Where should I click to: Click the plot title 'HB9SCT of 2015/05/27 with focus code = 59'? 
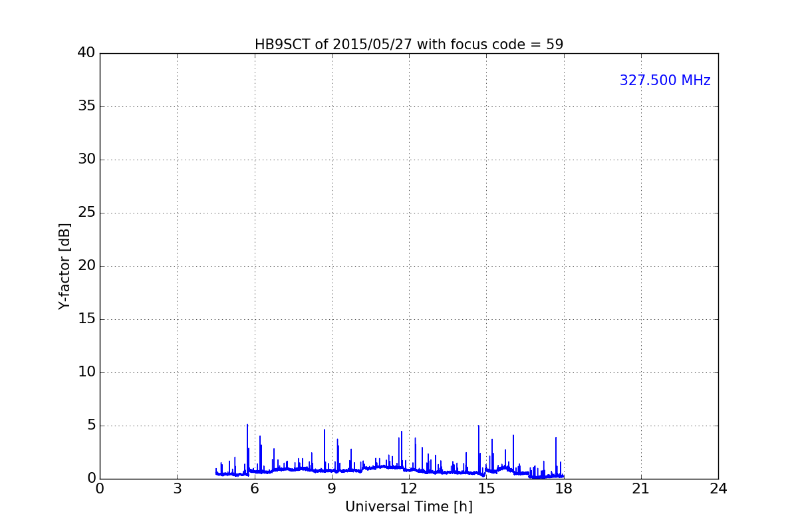click(x=409, y=45)
